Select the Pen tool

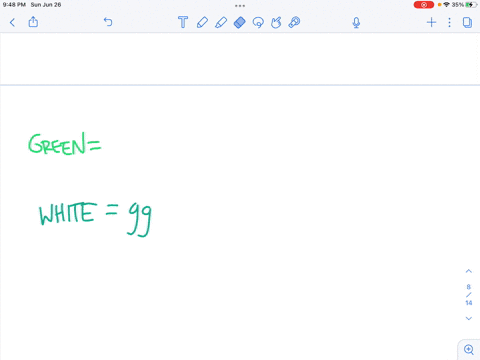coord(202,22)
